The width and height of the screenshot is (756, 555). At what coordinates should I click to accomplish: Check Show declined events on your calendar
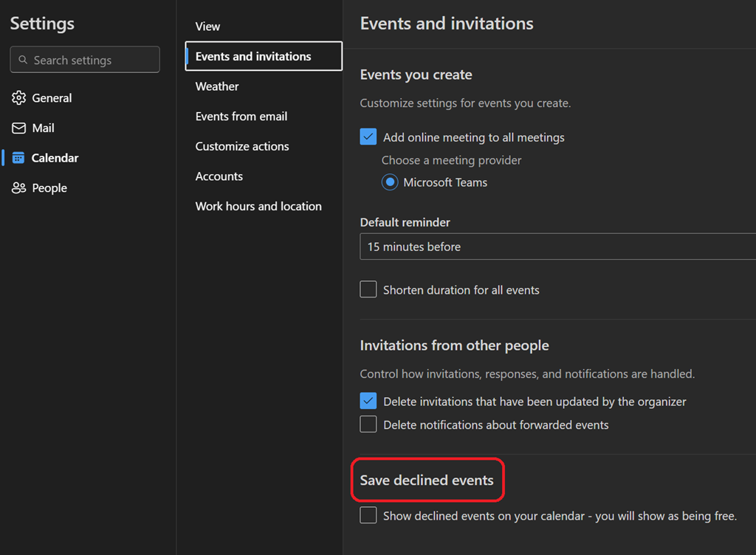pyautogui.click(x=368, y=515)
